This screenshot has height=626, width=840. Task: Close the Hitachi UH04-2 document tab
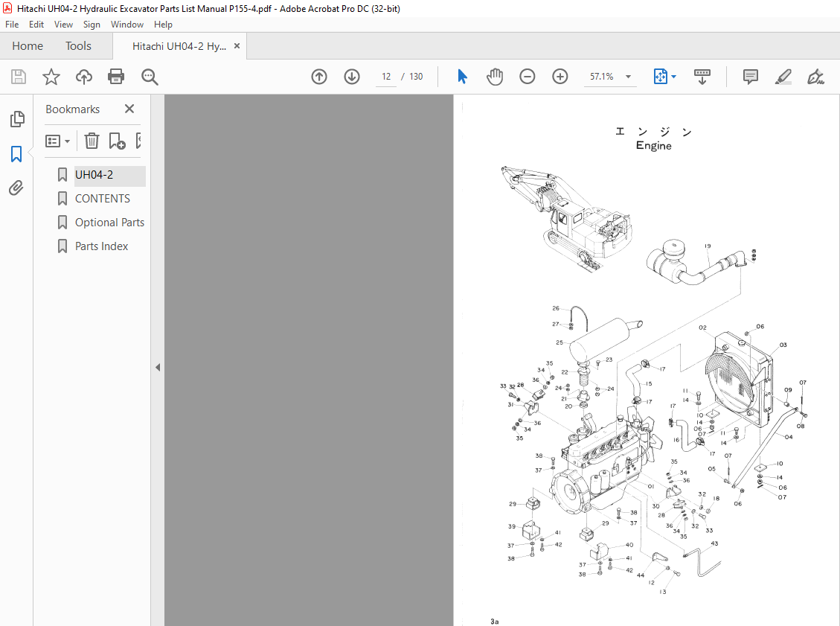237,46
